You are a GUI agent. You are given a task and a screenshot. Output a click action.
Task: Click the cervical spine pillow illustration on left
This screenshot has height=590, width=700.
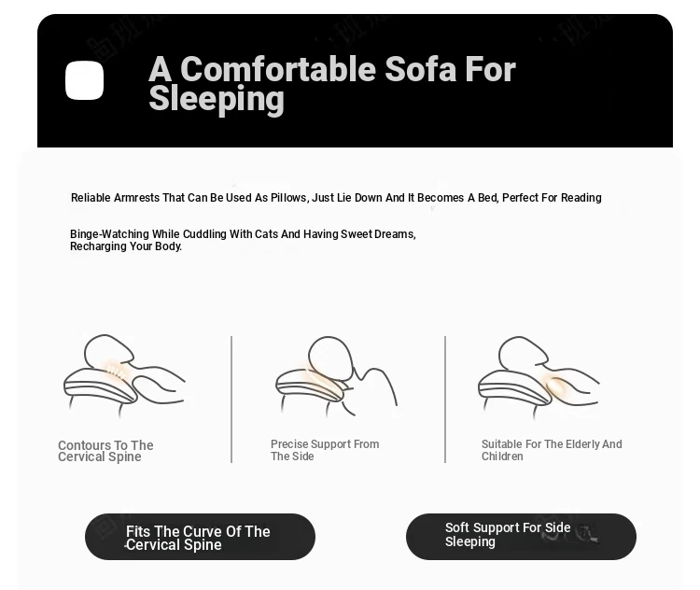(123, 375)
